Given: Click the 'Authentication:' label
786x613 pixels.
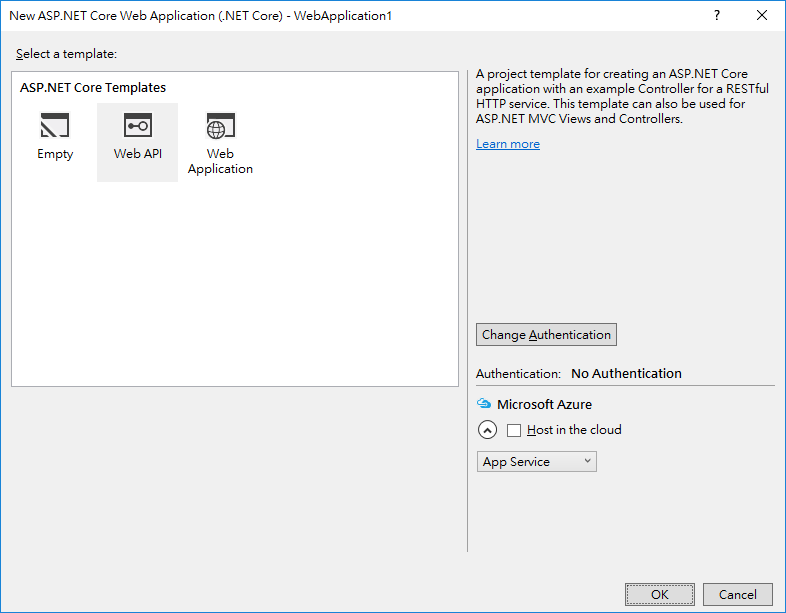Looking at the screenshot, I should 518,374.
